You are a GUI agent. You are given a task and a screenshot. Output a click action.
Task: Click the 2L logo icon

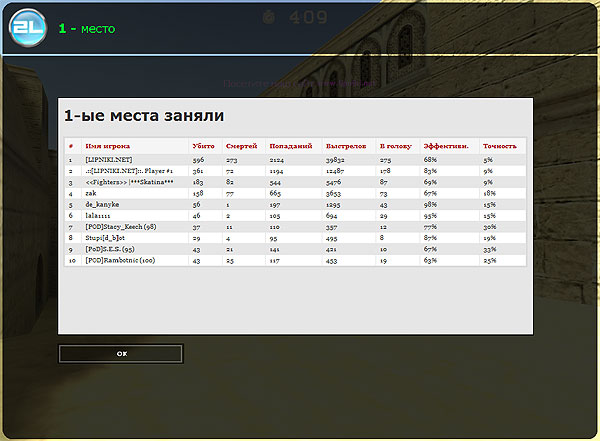(x=26, y=28)
